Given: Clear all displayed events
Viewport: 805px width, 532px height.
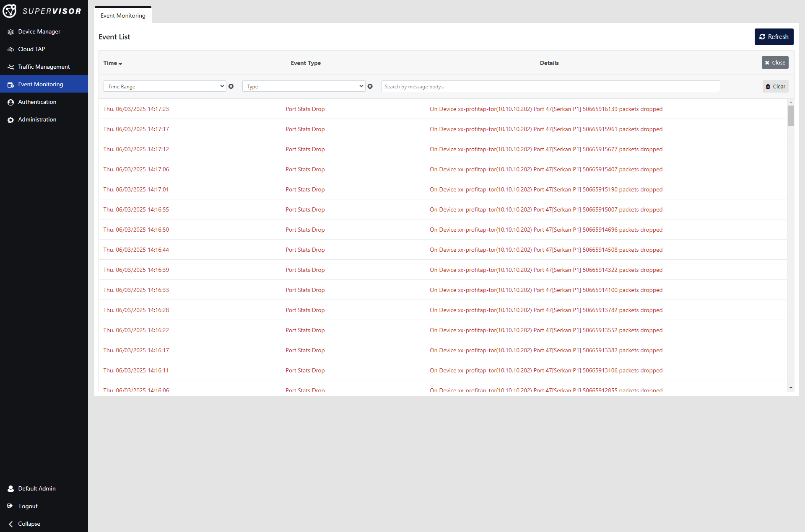Looking at the screenshot, I should coord(775,86).
